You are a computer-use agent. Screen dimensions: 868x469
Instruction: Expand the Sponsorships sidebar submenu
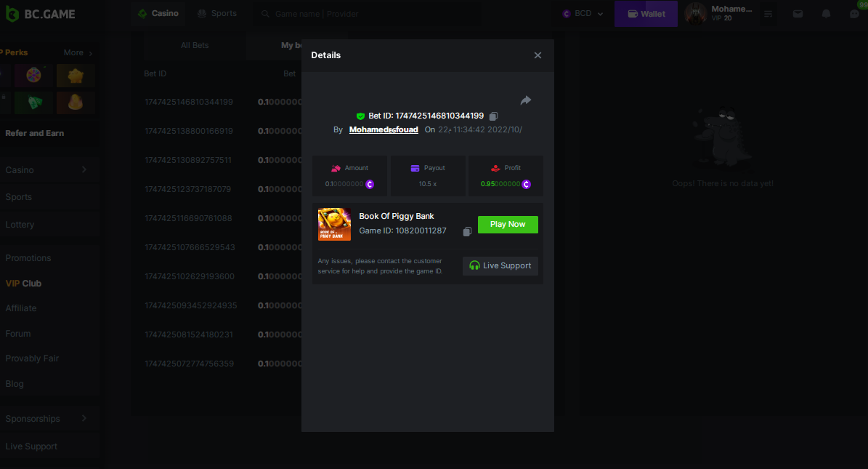point(84,418)
